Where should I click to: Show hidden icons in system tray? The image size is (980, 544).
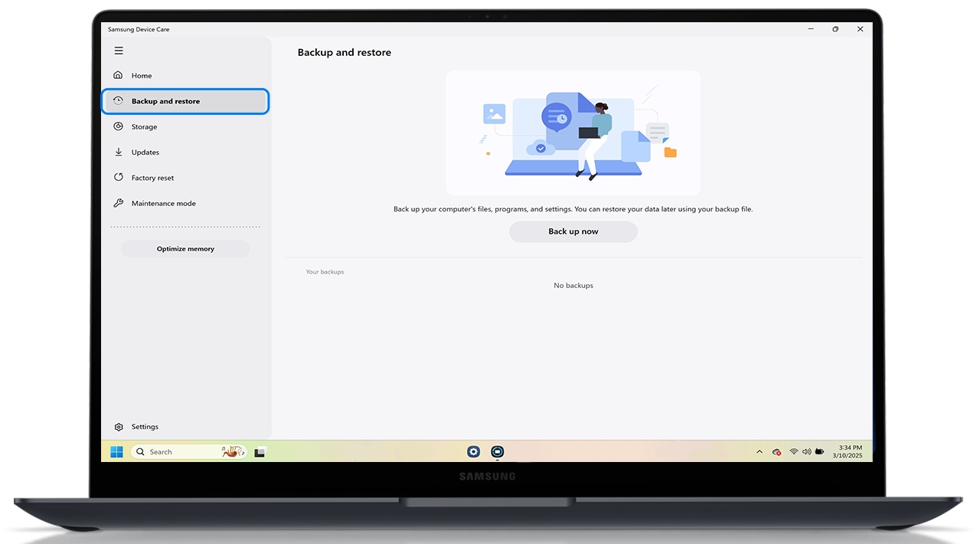(759, 452)
